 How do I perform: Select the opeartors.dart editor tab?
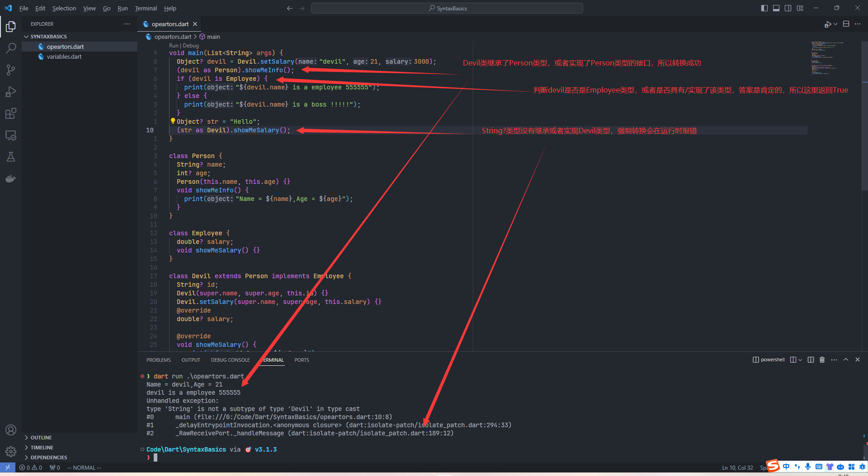pyautogui.click(x=170, y=24)
